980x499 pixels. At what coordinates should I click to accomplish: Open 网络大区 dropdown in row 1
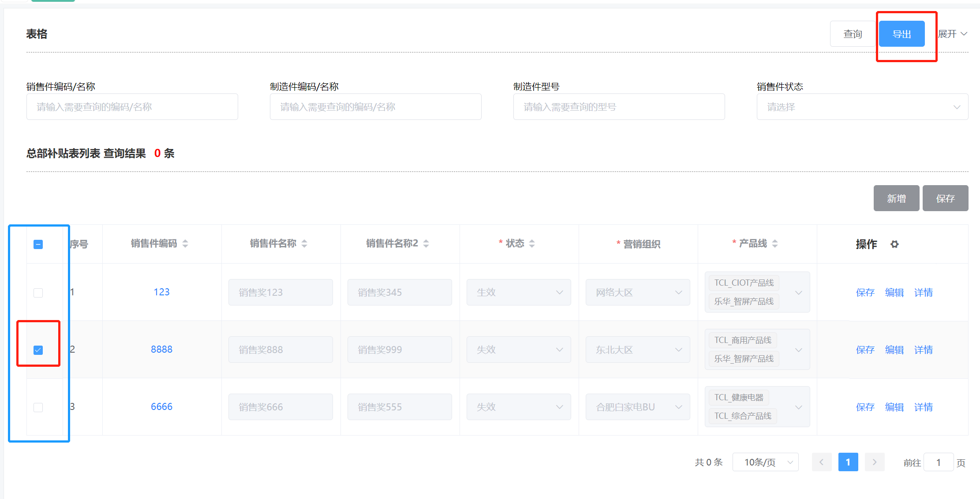[x=637, y=292]
